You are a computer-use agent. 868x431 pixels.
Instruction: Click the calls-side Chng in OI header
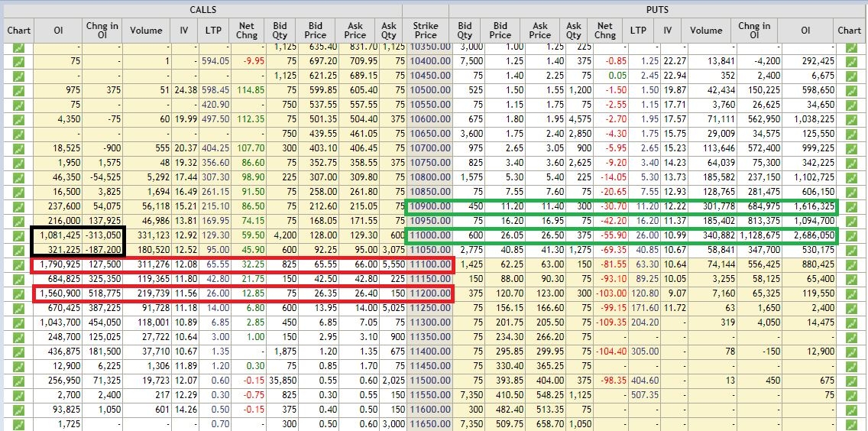tap(102, 30)
